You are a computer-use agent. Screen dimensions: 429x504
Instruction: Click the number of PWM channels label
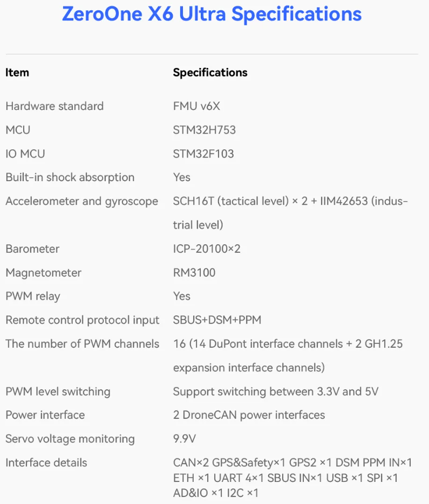(x=82, y=343)
